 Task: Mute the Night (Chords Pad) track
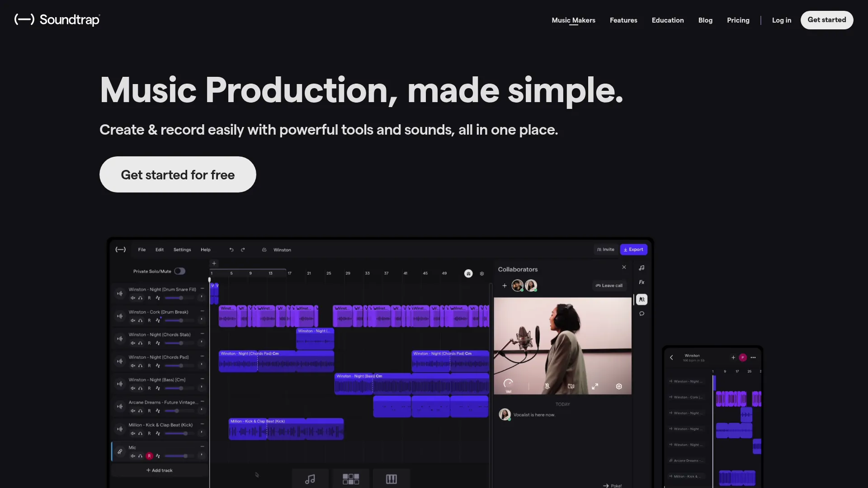[133, 366]
